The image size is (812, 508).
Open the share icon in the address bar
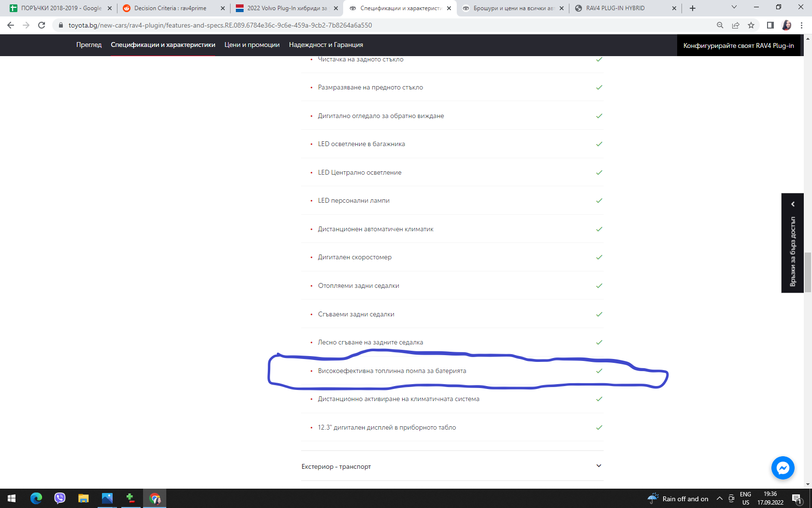(x=736, y=24)
